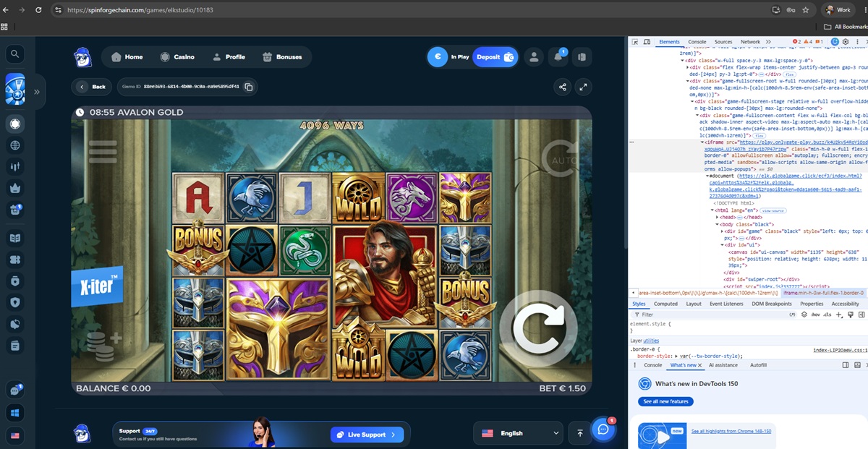Viewport: 868px width, 449px height.
Task: Click the browser address bar URL
Action: click(x=140, y=10)
